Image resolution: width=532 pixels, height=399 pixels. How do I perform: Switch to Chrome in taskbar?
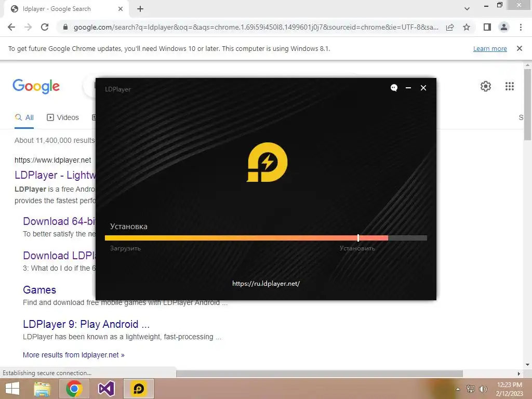(x=74, y=389)
